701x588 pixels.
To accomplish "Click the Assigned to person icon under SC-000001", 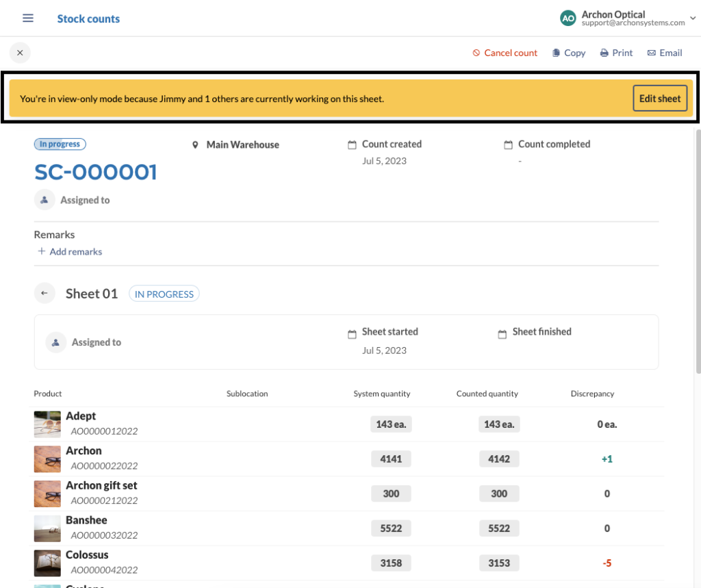I will 44,200.
